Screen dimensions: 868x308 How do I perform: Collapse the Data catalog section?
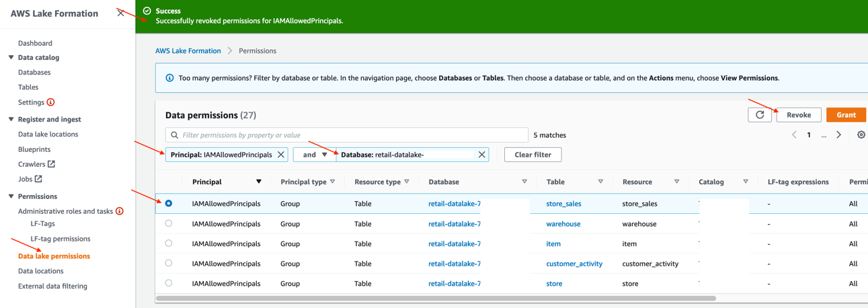point(11,58)
